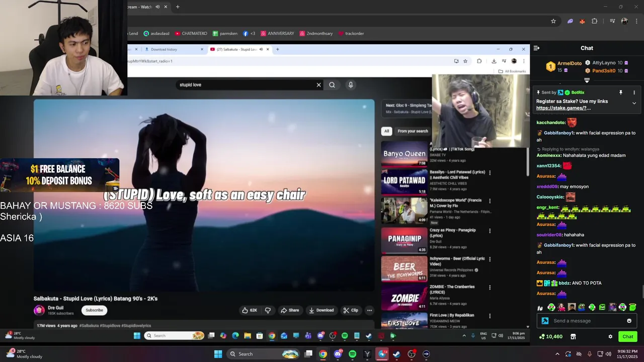This screenshot has height=362, width=644.
Task: Play the Banyo Queen video thumbnail
Action: point(404,154)
